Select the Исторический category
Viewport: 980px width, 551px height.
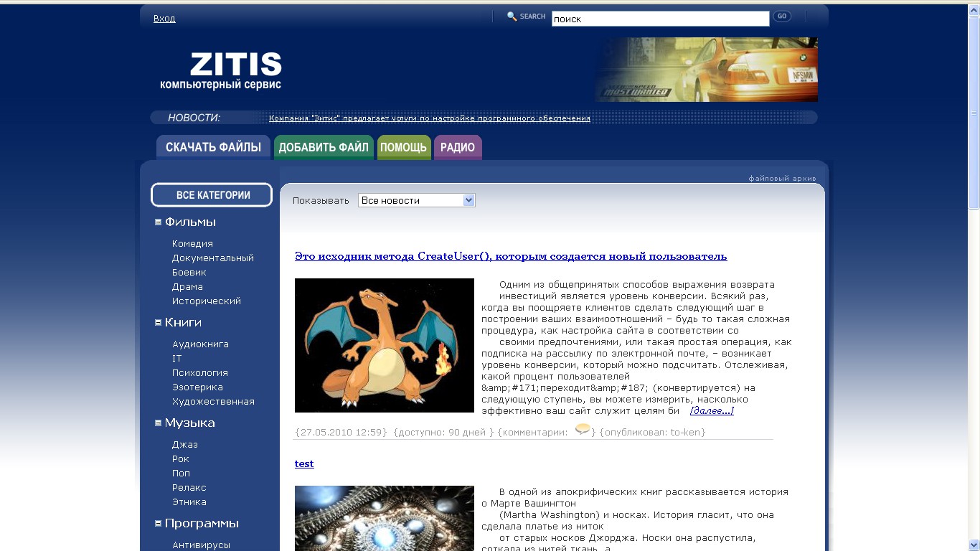click(207, 301)
